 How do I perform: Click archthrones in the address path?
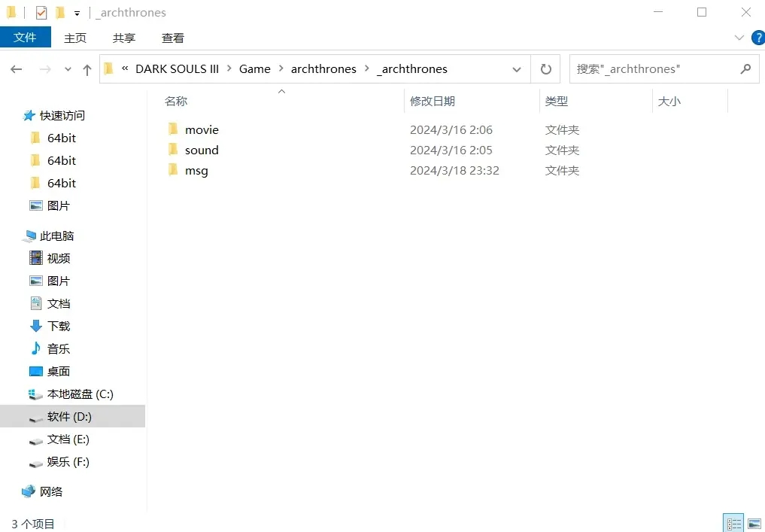[x=323, y=68]
